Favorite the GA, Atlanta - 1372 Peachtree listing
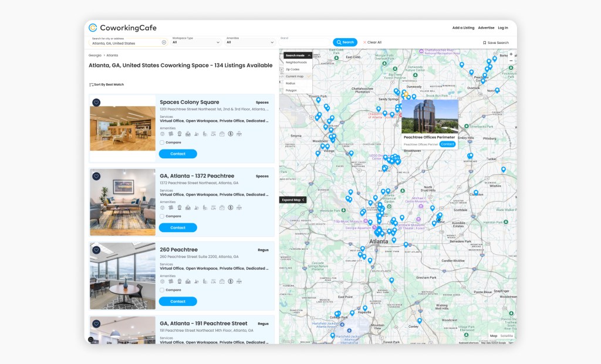This screenshot has width=601, height=364. [96, 176]
